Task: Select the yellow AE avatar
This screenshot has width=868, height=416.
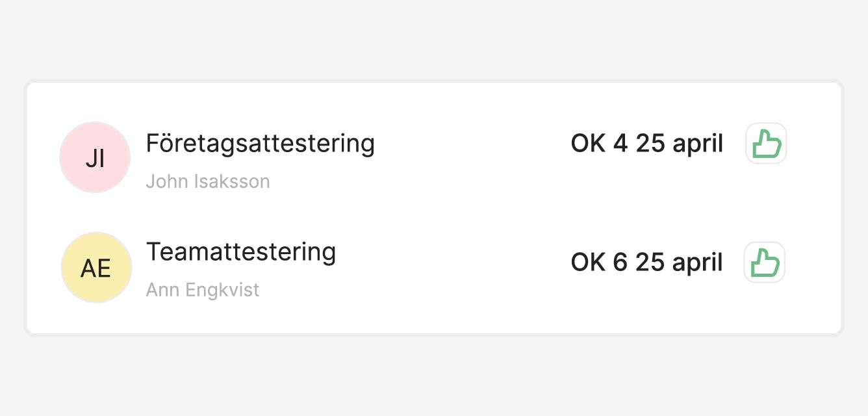Action: pyautogui.click(x=96, y=268)
